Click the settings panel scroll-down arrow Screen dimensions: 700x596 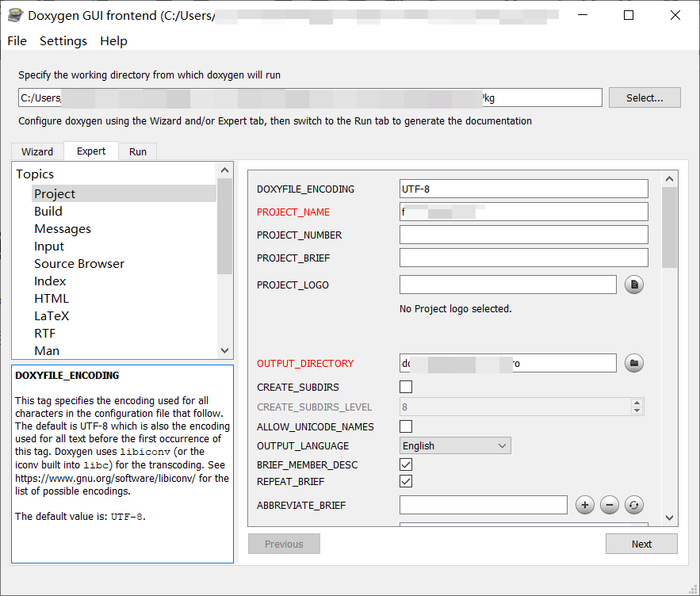point(669,518)
